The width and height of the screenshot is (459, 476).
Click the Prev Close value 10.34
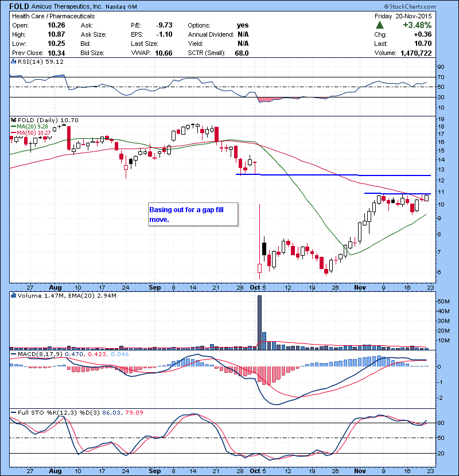tap(56, 53)
